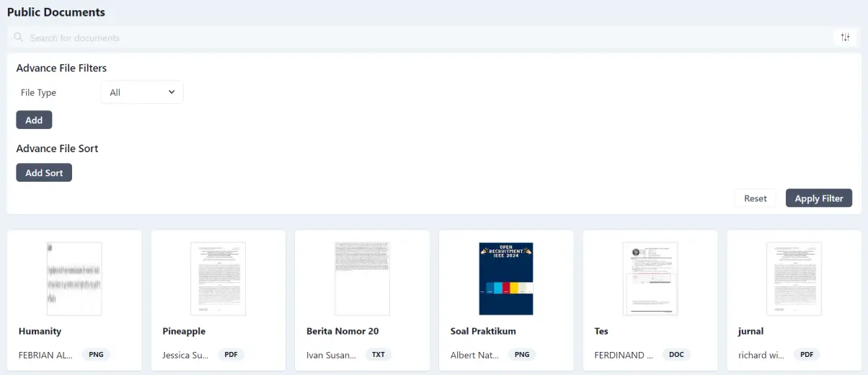Select the jurnal title text

[751, 332]
